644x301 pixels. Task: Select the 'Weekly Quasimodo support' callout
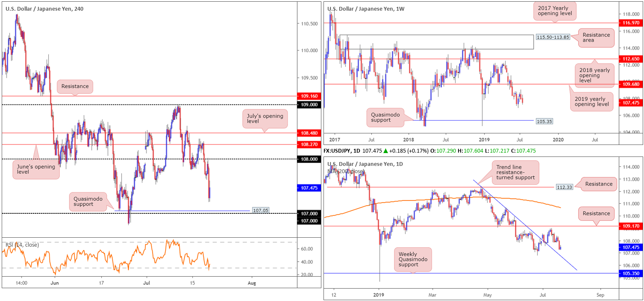click(413, 259)
